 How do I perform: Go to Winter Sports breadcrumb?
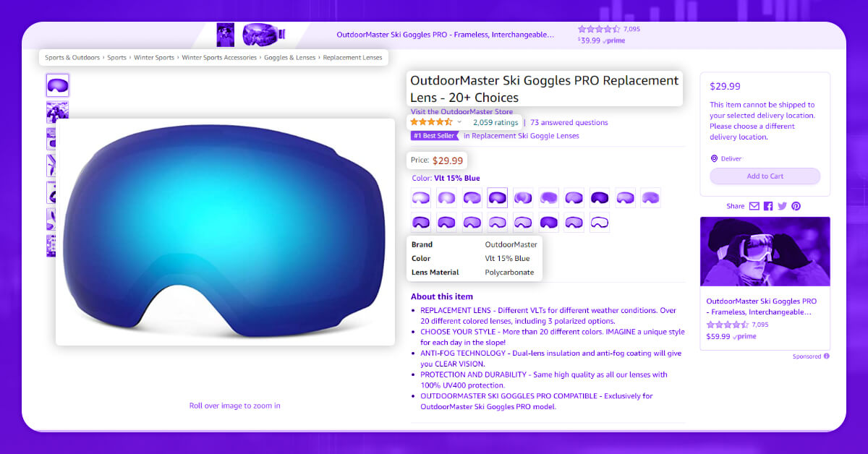pos(154,58)
